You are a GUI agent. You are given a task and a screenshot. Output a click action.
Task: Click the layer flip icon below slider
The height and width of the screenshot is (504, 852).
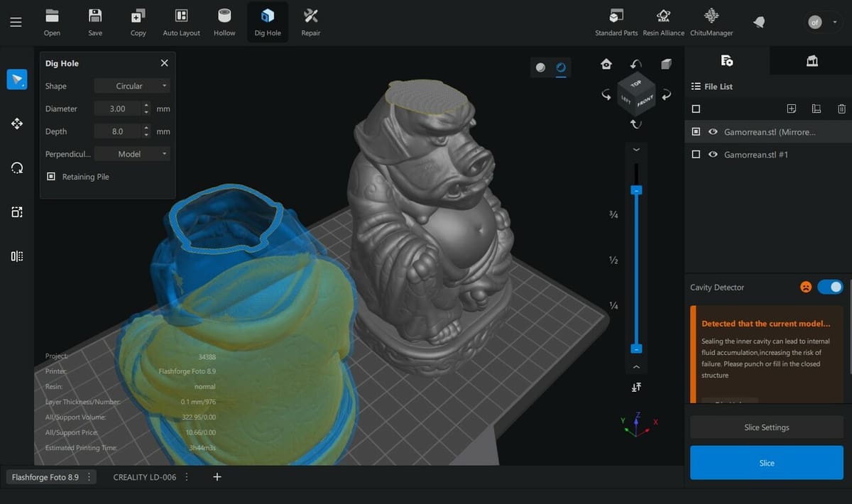[636, 387]
